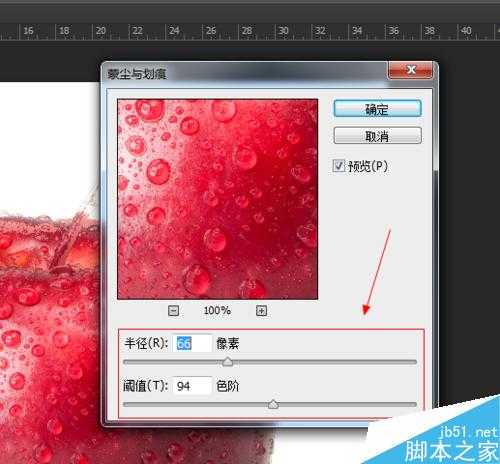Click the 阈值(T) threshold input field
The height and width of the screenshot is (464, 500).
[192, 386]
